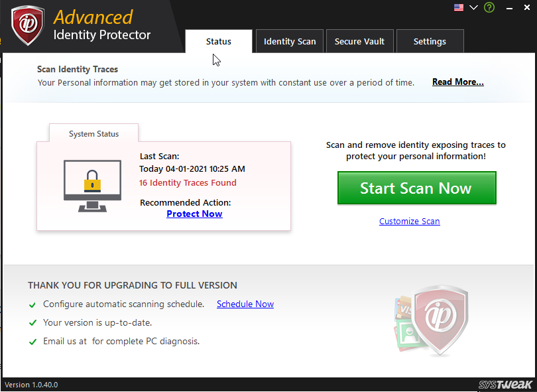Click the checkmark next to Email us line

32,341
